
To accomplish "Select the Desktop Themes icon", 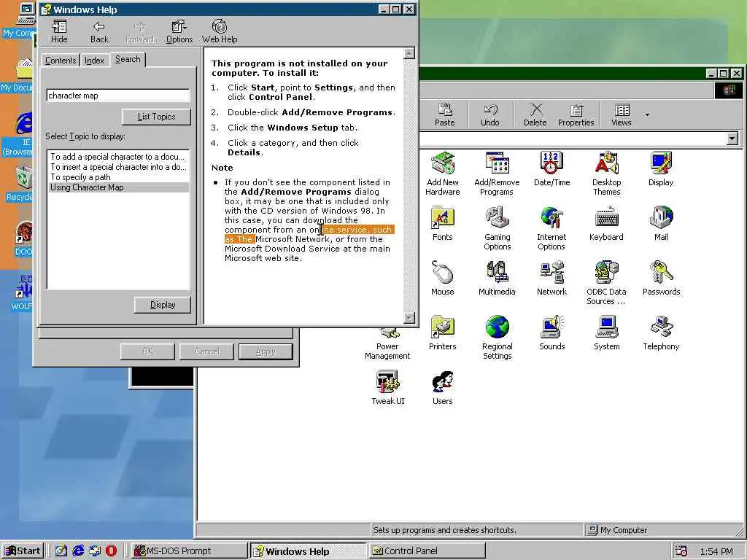I will click(x=606, y=174).
